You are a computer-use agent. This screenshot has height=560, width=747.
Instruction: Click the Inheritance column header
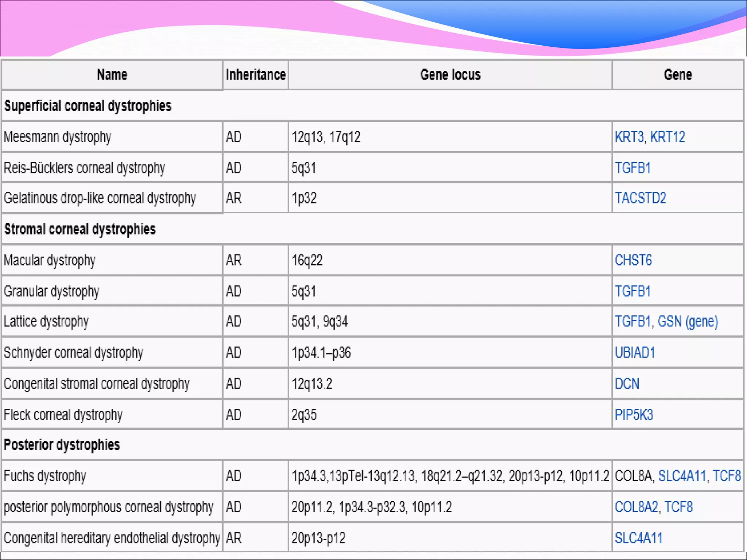pos(256,75)
